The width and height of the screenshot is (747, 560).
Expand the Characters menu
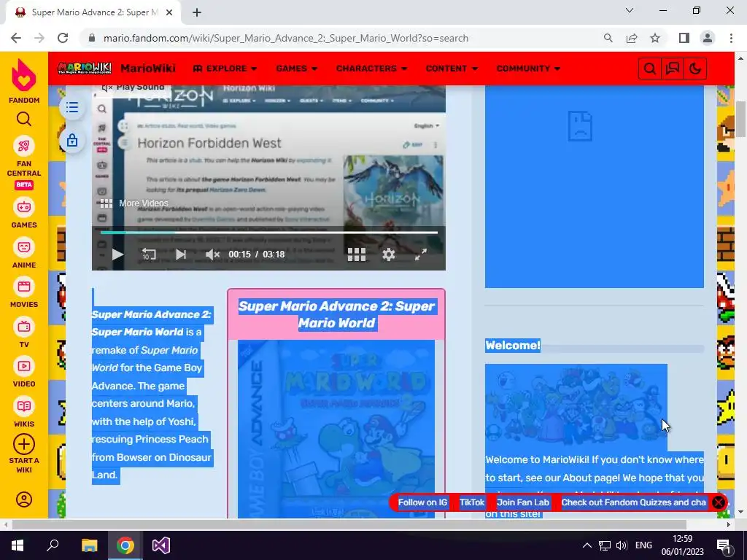tap(371, 69)
